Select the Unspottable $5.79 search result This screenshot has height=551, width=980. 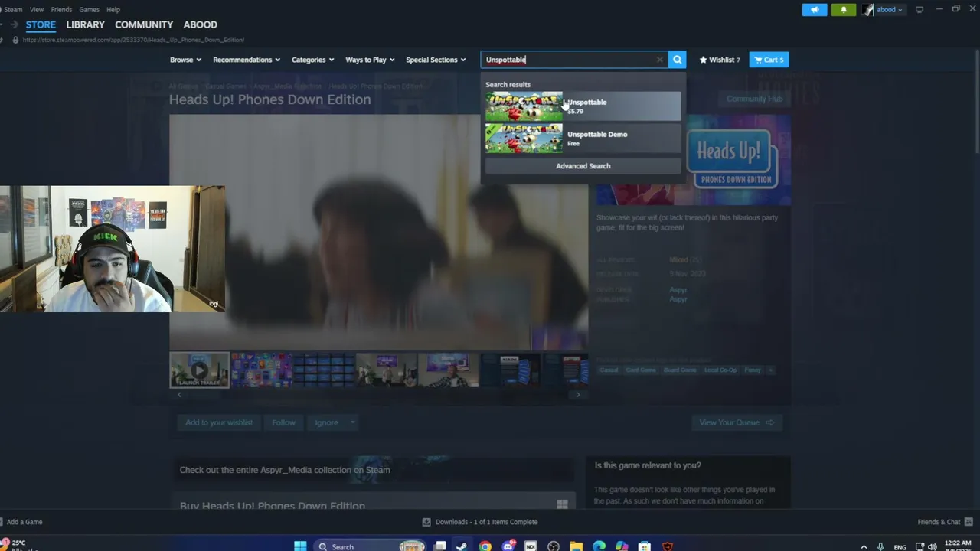(x=583, y=106)
